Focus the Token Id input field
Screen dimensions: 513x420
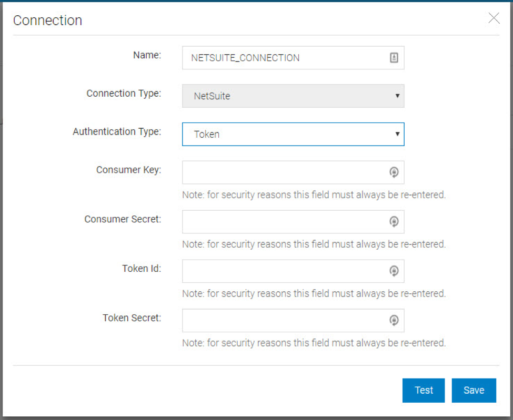293,271
